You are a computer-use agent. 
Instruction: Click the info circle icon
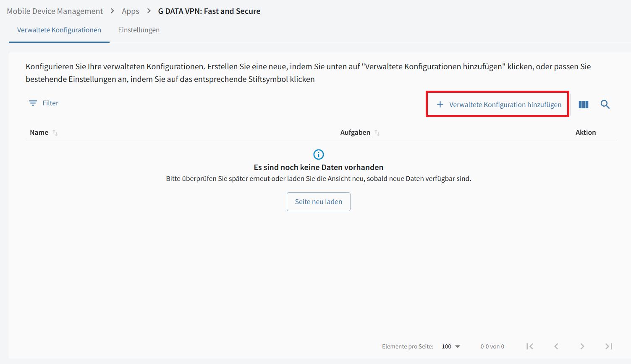coord(319,155)
